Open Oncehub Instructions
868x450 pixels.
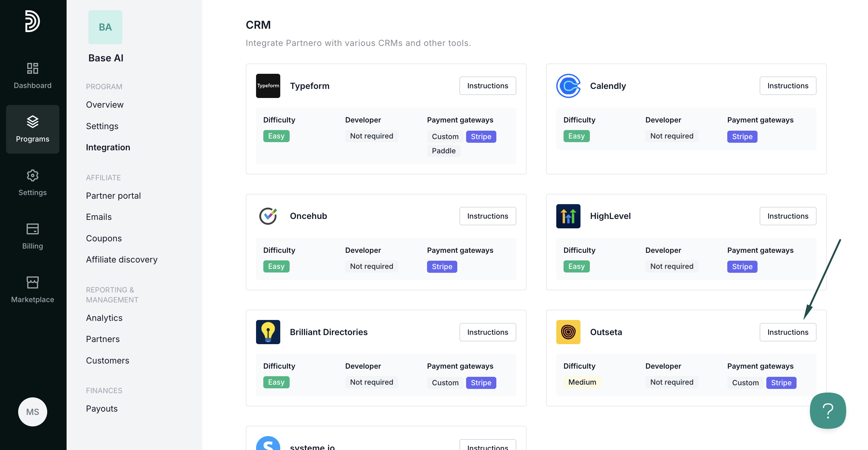click(x=488, y=216)
